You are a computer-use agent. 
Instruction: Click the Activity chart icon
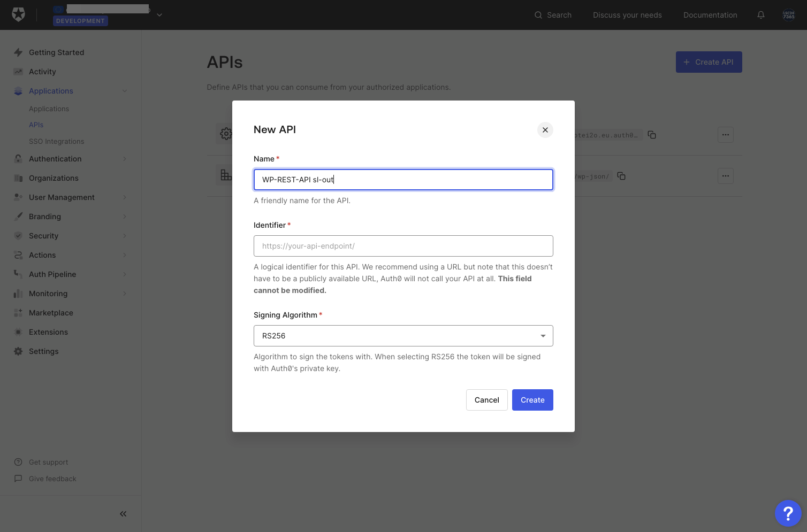click(x=18, y=72)
